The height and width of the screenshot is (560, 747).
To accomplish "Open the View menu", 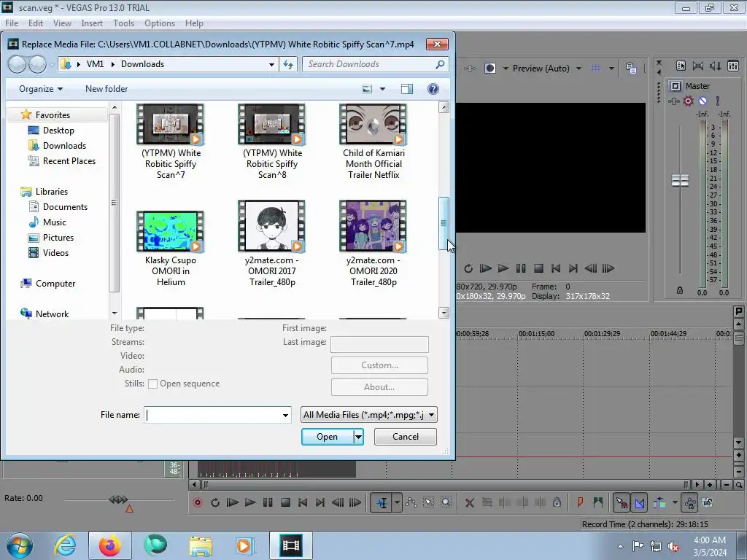I will click(x=62, y=23).
